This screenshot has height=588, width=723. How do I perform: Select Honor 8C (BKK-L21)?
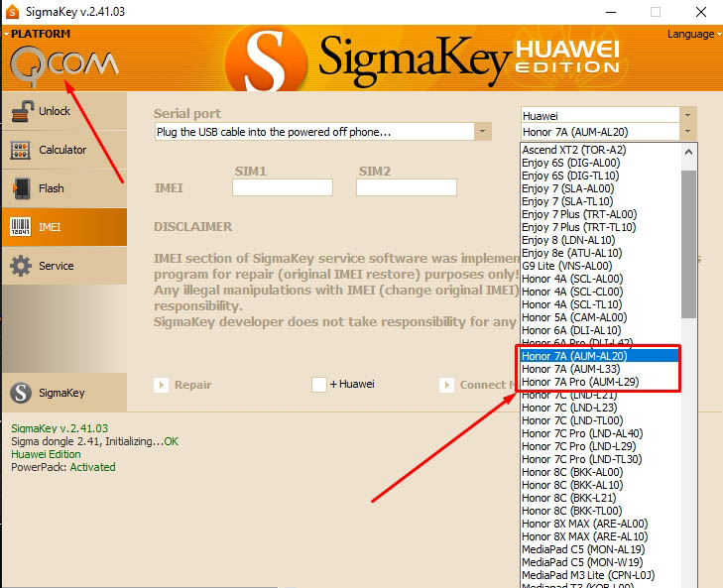click(x=600, y=498)
